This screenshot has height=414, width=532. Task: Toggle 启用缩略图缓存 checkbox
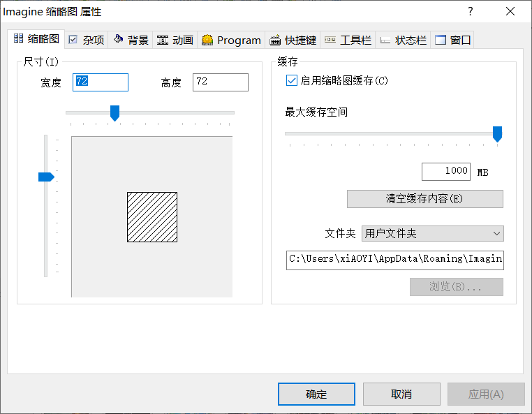pyautogui.click(x=291, y=80)
